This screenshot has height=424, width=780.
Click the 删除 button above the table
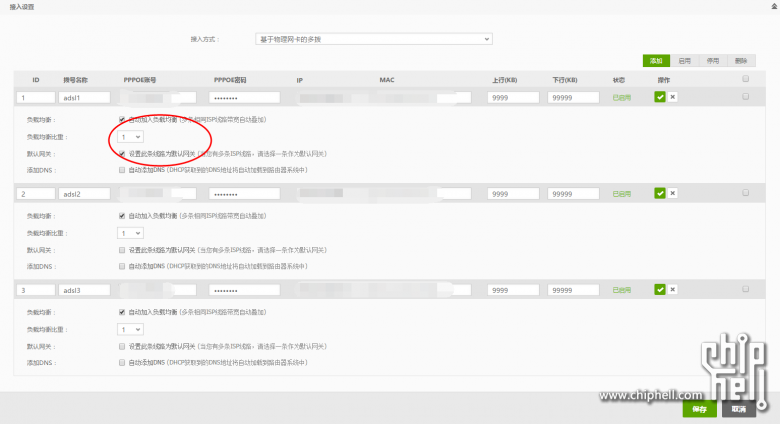pos(741,61)
